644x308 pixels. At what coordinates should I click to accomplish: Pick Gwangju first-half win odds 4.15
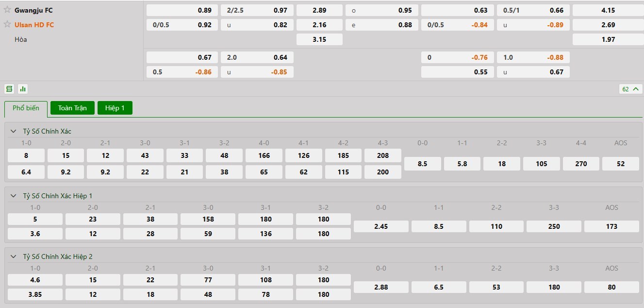tap(608, 10)
